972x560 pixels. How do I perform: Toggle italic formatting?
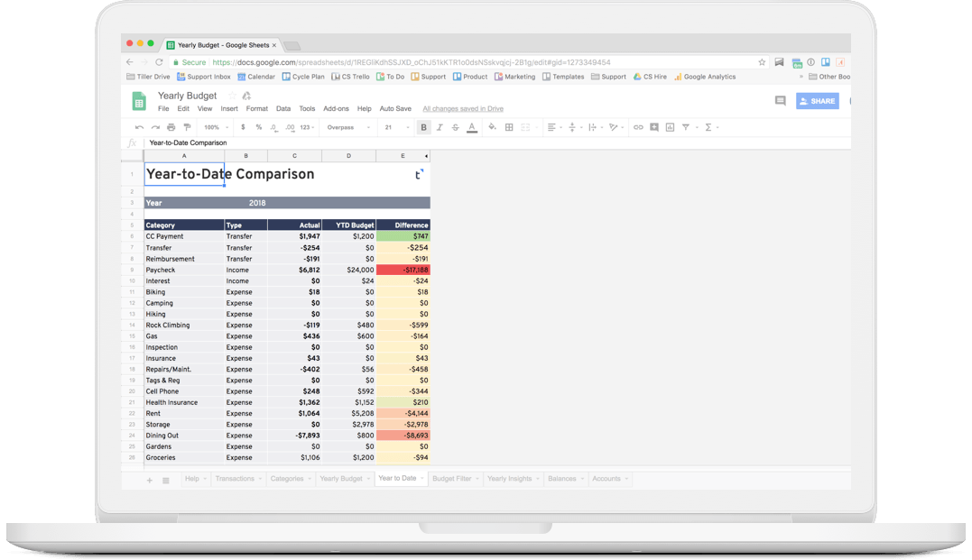tap(440, 127)
